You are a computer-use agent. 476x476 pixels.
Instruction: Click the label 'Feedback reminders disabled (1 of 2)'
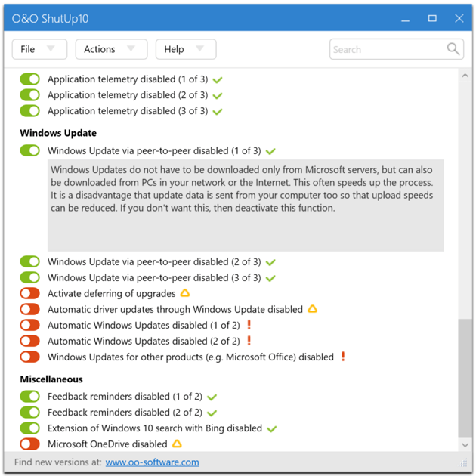125,397
